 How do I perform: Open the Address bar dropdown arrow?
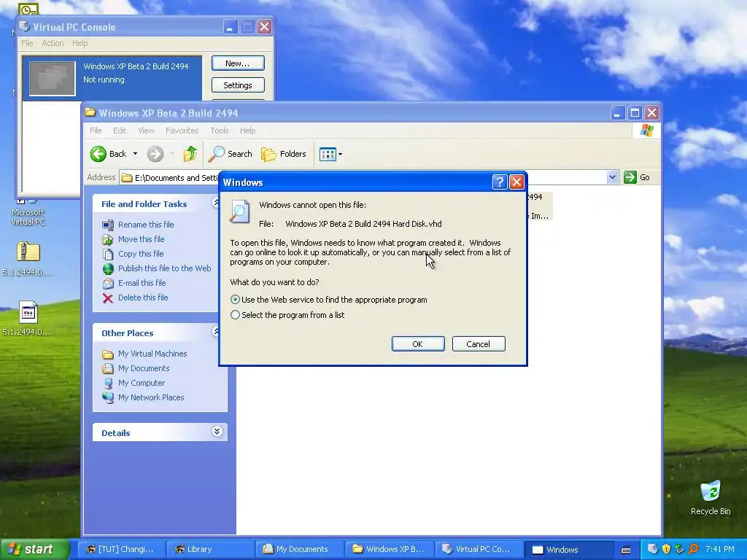pyautogui.click(x=612, y=177)
